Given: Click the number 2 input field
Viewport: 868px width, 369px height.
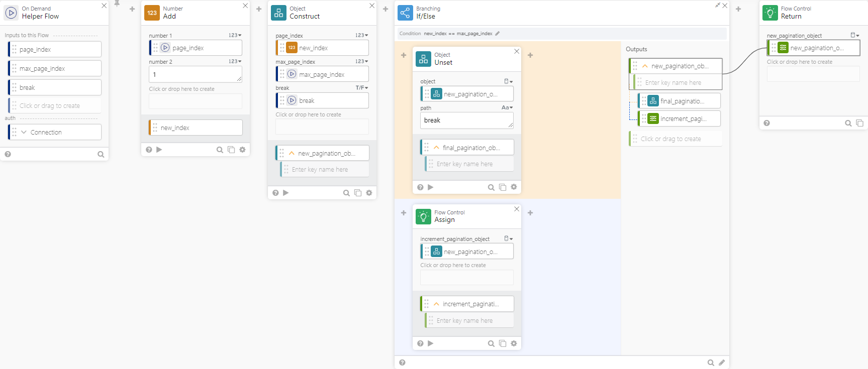Looking at the screenshot, I should (195, 75).
